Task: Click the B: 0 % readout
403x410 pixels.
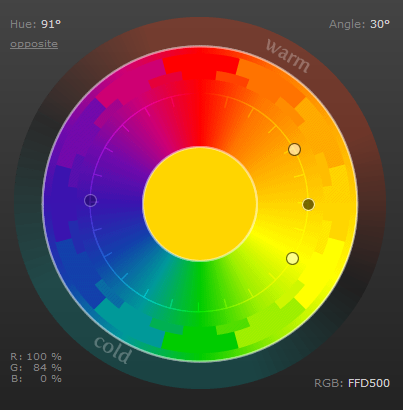Action: 36,378
